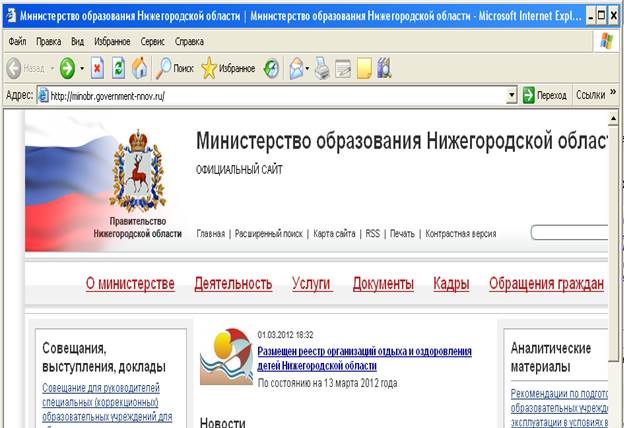Click the scroll up arrow of page scrollbar
This screenshot has height=428, width=624.
click(613, 118)
